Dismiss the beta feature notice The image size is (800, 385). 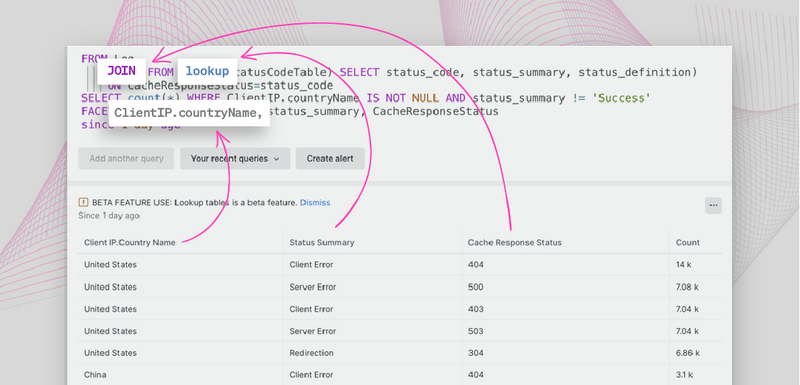[315, 202]
